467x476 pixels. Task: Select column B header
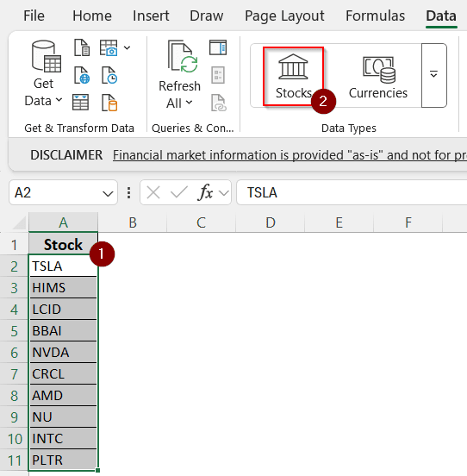133,222
